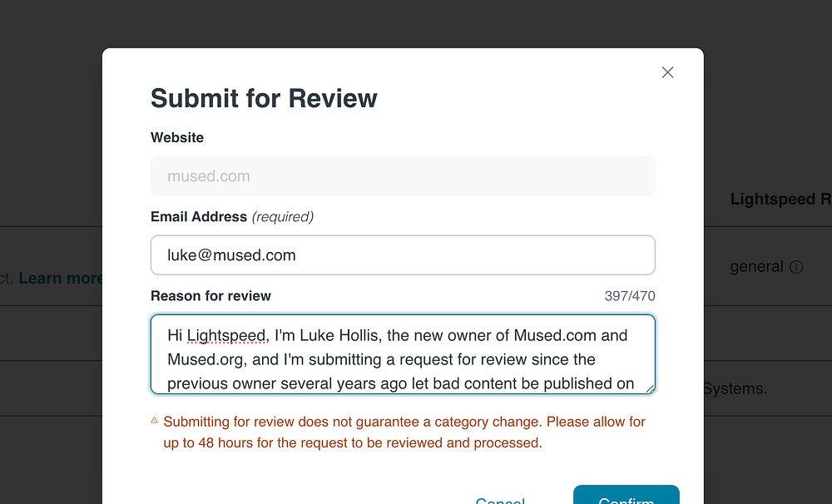This screenshot has width=832, height=504.
Task: Click inside the Reason for review textarea
Action: [x=403, y=359]
